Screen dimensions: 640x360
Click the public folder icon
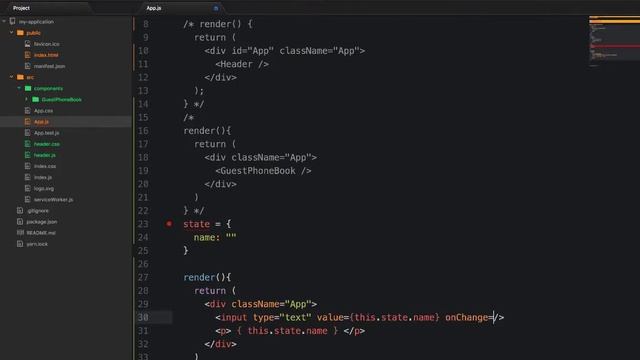[20, 33]
